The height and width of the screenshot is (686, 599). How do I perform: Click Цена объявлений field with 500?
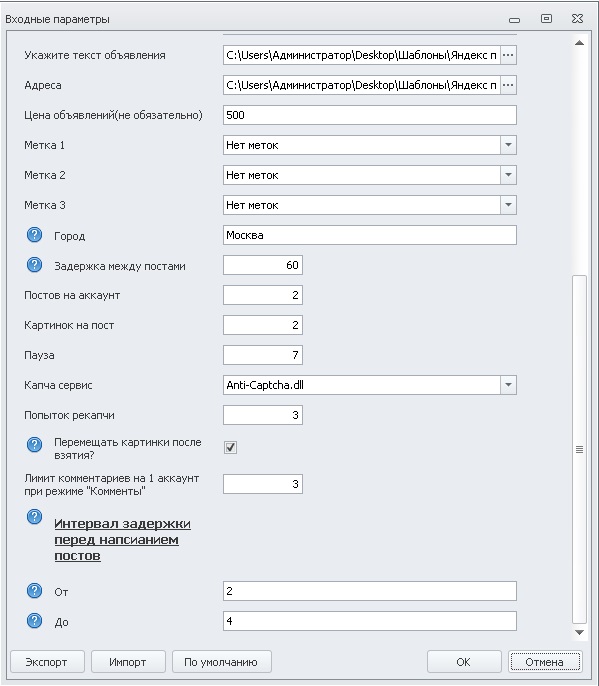[370, 115]
